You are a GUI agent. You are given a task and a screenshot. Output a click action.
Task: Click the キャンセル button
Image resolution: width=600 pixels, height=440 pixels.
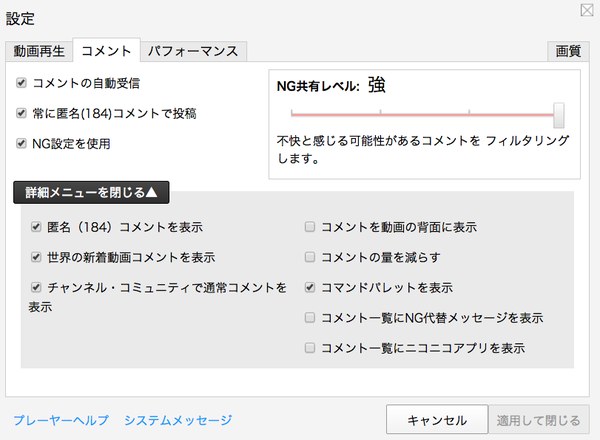[437, 420]
